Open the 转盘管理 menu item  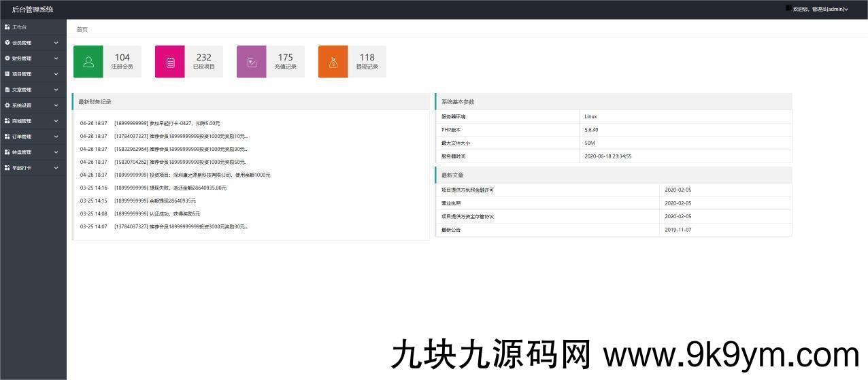(22, 152)
